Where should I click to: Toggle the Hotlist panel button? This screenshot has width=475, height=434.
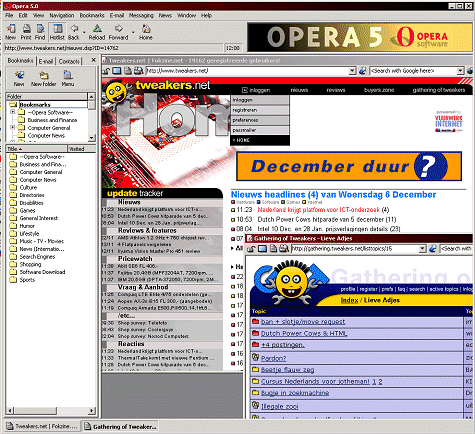57,32
